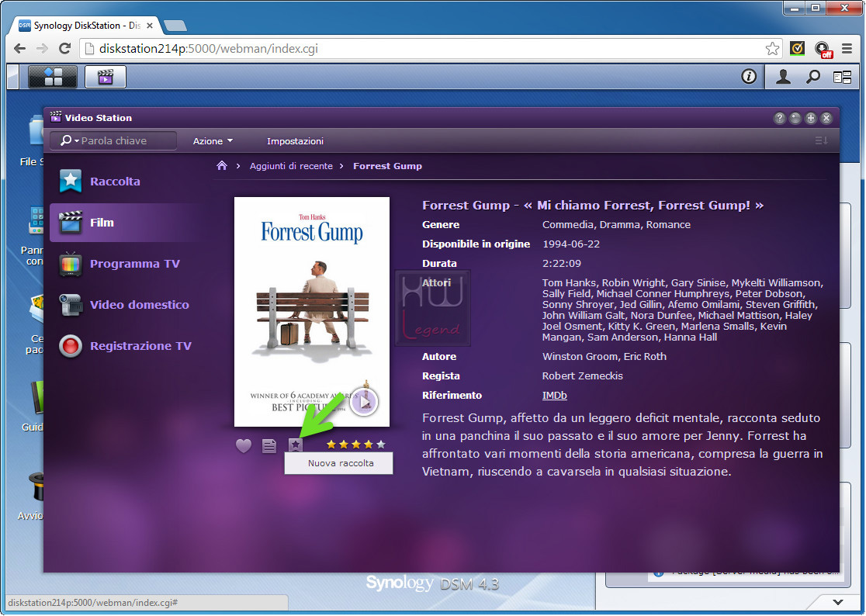
Task: Click the author text Winston Groom, Eric Roth
Action: click(x=604, y=357)
